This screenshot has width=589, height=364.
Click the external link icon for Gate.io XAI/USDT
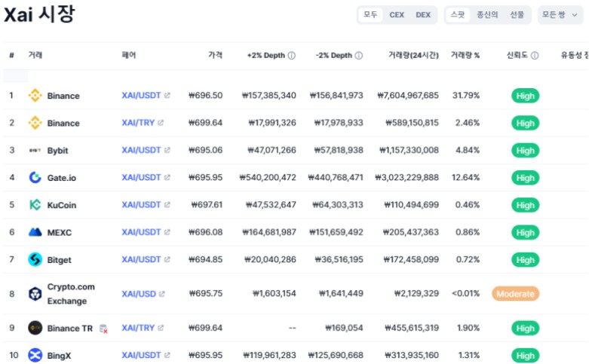[167, 177]
